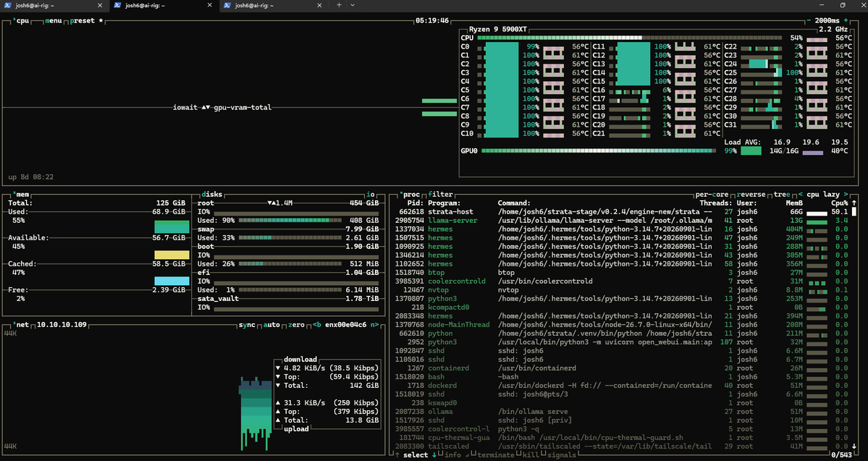Open the btop menu option
This screenshot has width=868, height=461.
53,20
